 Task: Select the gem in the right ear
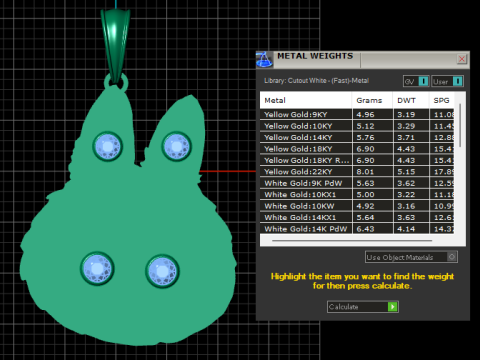[176, 146]
